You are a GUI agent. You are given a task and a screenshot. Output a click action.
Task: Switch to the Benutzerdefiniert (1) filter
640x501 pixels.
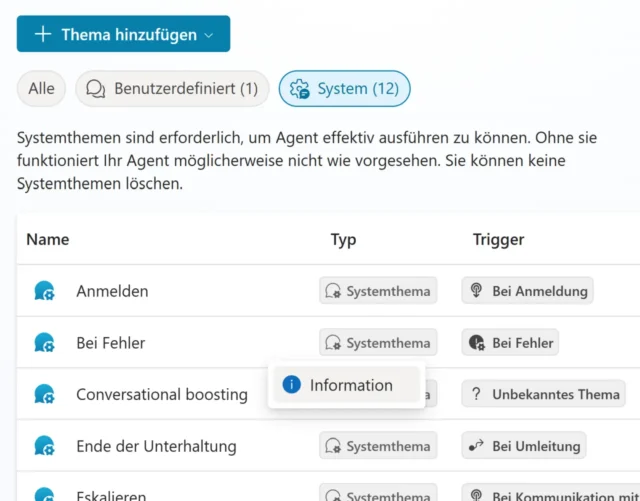172,89
